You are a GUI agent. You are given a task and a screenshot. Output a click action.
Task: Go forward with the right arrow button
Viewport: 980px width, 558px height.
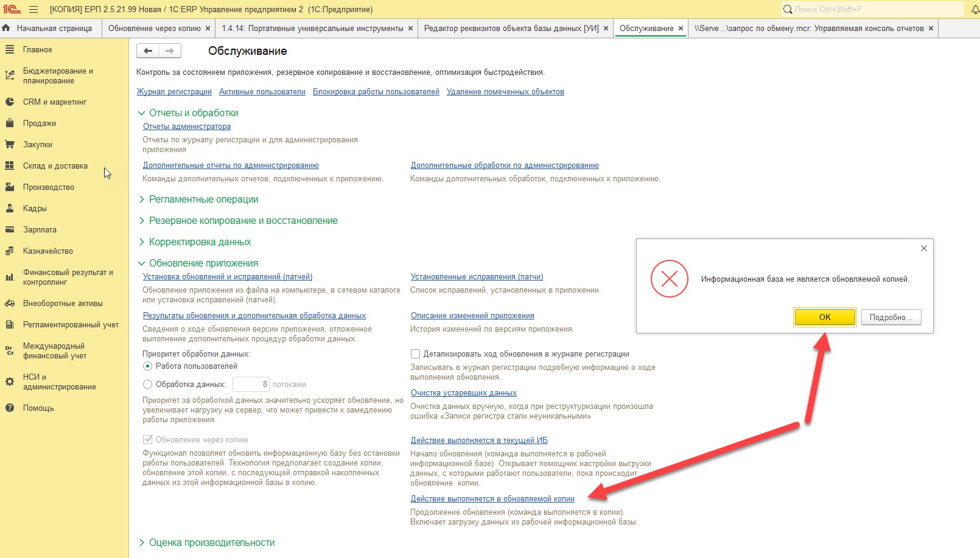pos(170,51)
